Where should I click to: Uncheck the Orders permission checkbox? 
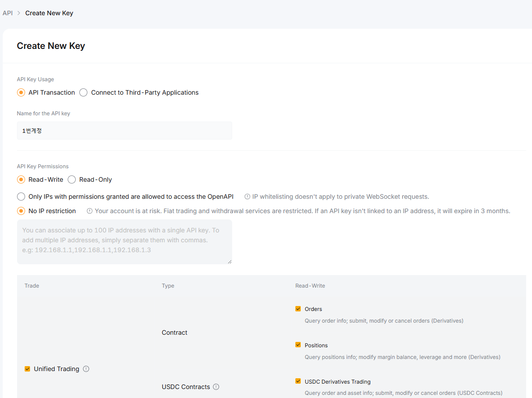pyautogui.click(x=298, y=309)
